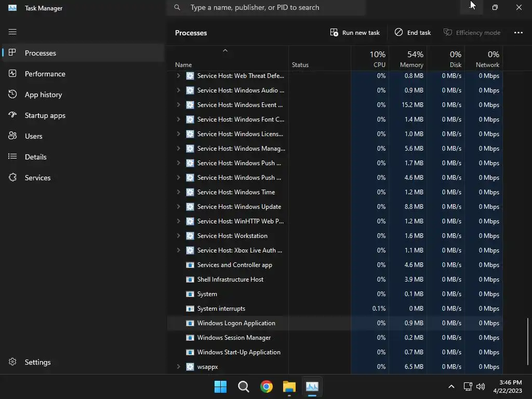Sort by Disk column header

[446, 59]
